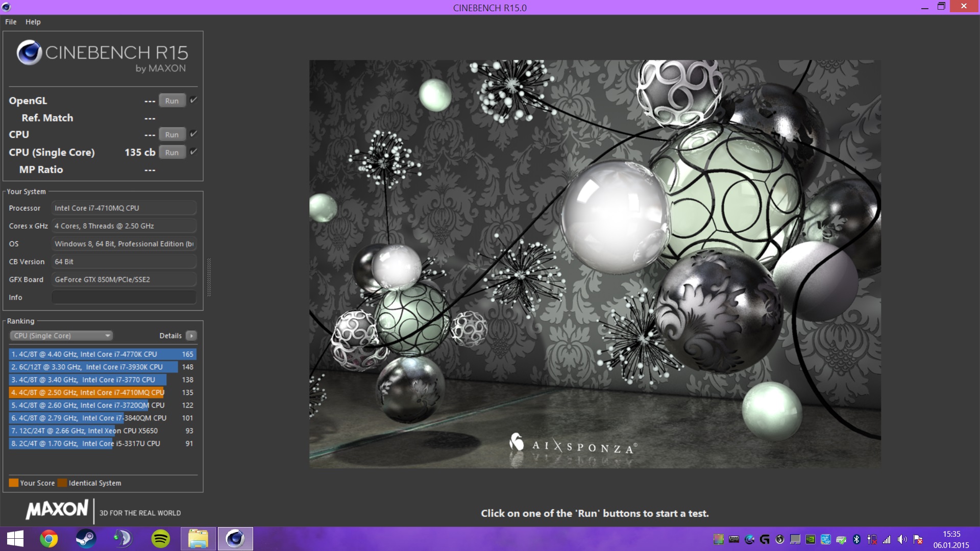Viewport: 980px width, 551px height.
Task: Select the i7-4770K ranking entry
Action: 102,354
